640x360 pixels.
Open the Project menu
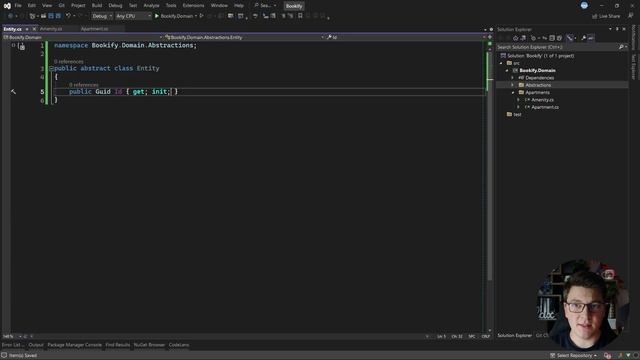[78, 6]
